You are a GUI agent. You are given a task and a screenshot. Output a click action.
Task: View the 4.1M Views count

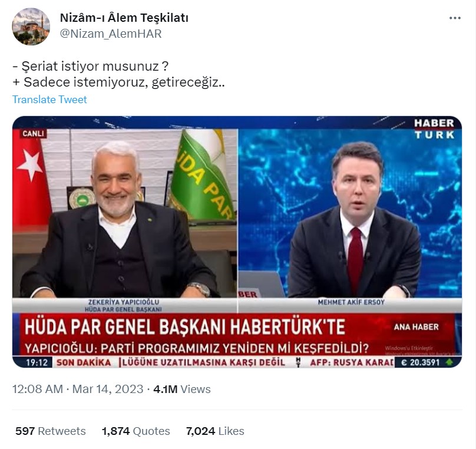click(x=181, y=389)
